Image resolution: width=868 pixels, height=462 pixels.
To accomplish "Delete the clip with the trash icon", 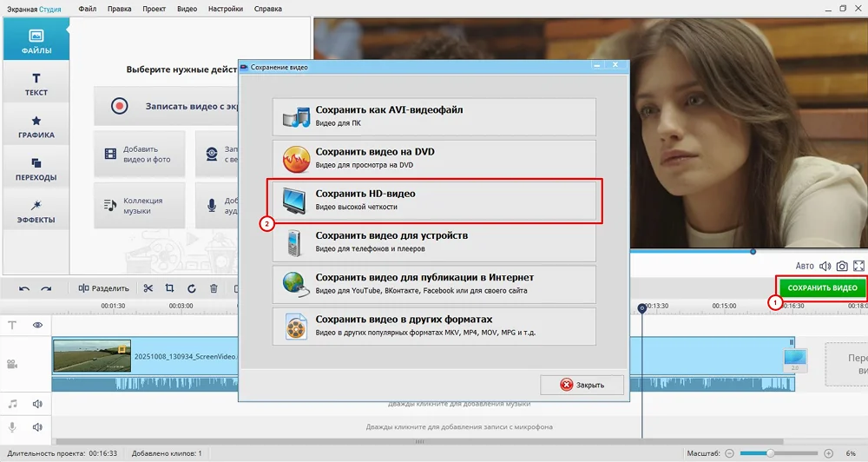I will (214, 288).
